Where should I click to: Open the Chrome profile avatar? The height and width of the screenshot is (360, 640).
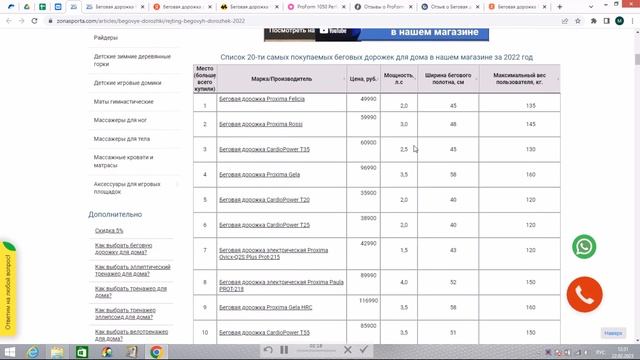click(x=619, y=21)
